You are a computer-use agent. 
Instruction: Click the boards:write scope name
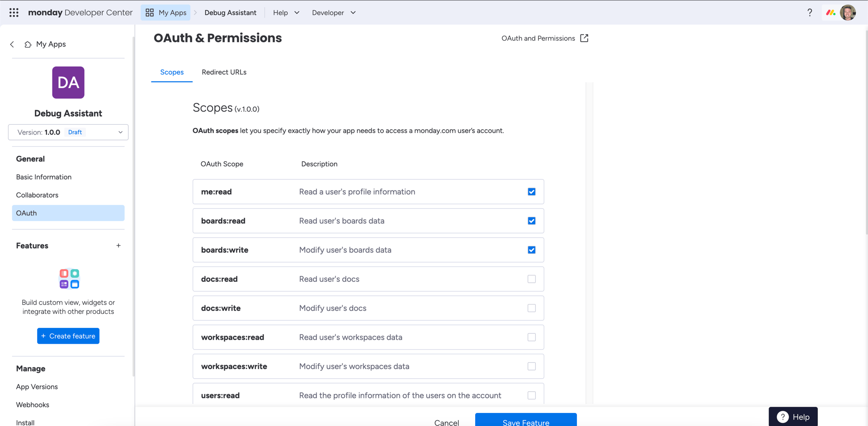(225, 250)
